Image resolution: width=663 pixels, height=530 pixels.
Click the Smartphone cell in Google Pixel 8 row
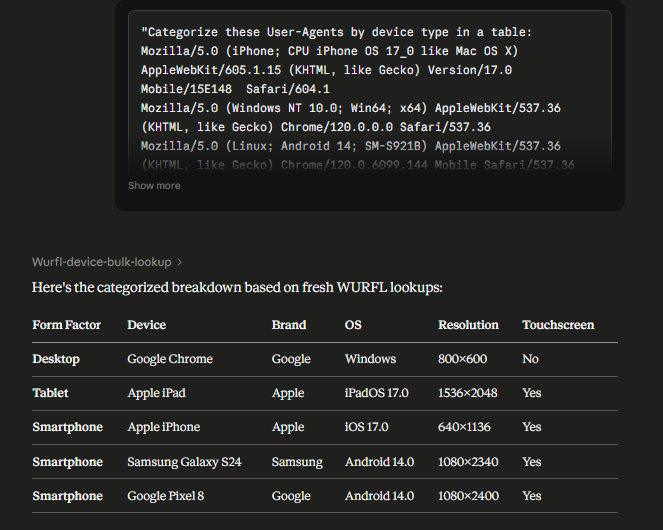pos(68,496)
